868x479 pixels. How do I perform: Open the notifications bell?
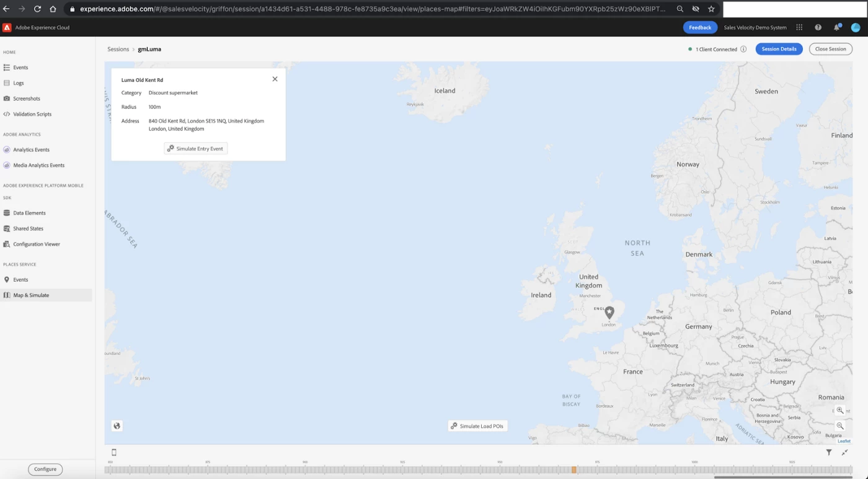coord(837,27)
